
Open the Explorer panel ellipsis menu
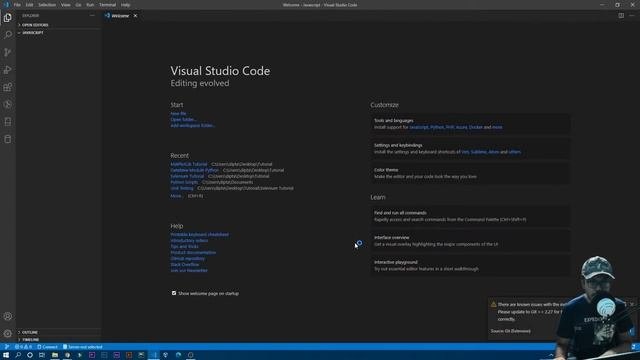(92, 16)
